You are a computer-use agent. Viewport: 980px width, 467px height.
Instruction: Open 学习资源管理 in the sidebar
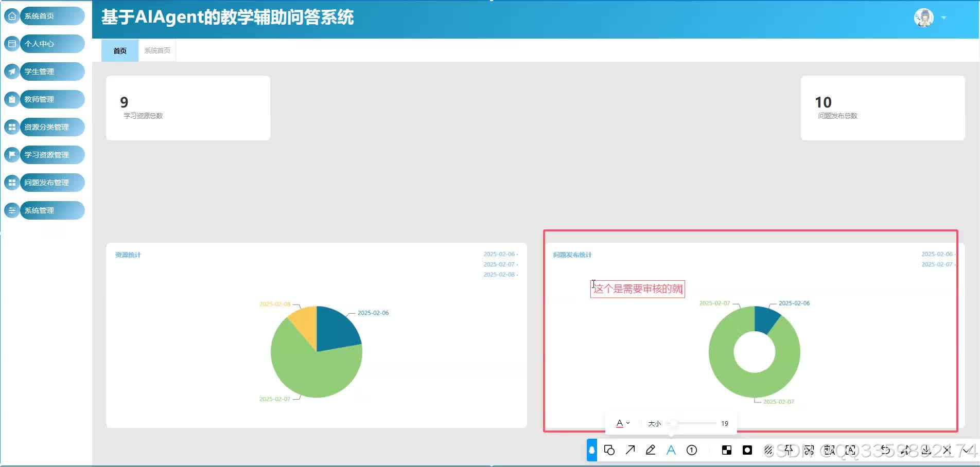44,155
